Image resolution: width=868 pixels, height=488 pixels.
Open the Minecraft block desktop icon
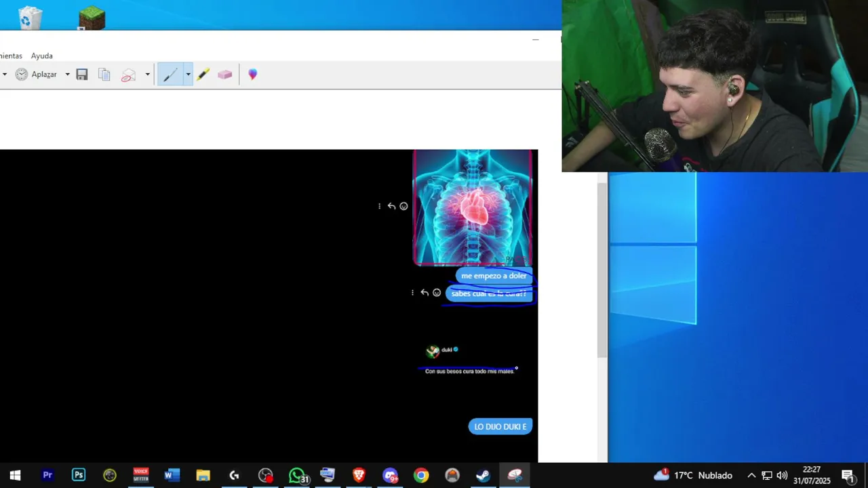click(92, 17)
